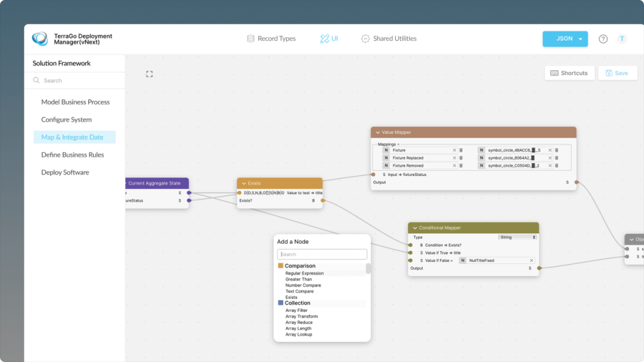Click the Shortcuts button
Screen dimensions: 644x362
click(x=569, y=73)
